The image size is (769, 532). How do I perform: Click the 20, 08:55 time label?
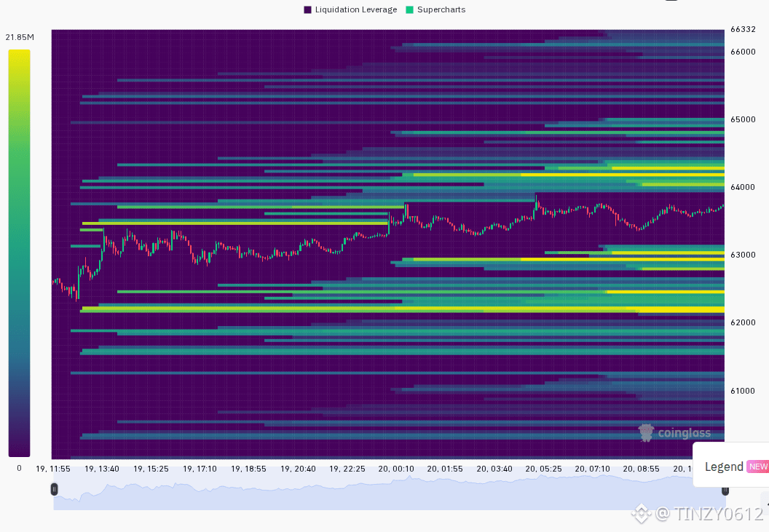click(641, 469)
